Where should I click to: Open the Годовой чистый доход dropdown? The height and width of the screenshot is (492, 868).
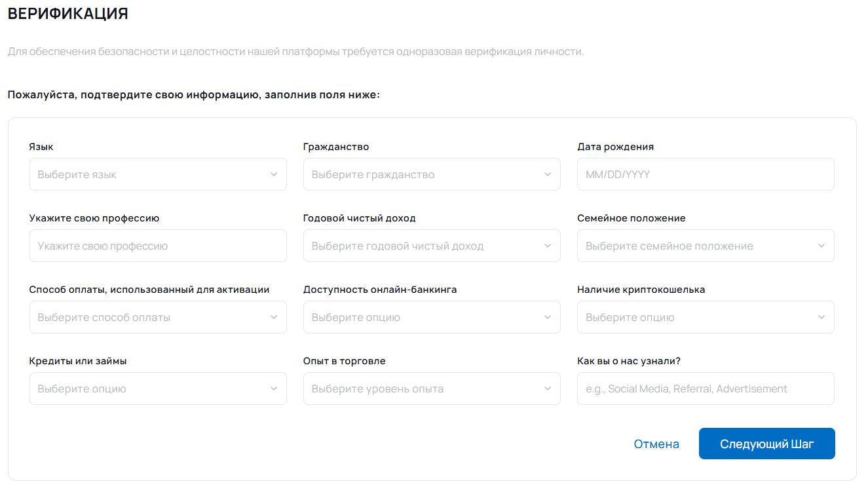[x=431, y=246]
